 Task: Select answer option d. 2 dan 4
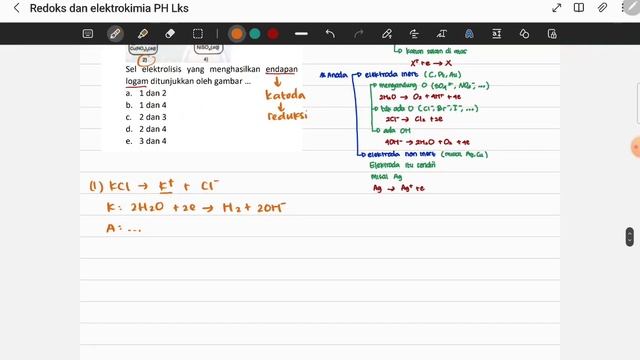pos(146,129)
